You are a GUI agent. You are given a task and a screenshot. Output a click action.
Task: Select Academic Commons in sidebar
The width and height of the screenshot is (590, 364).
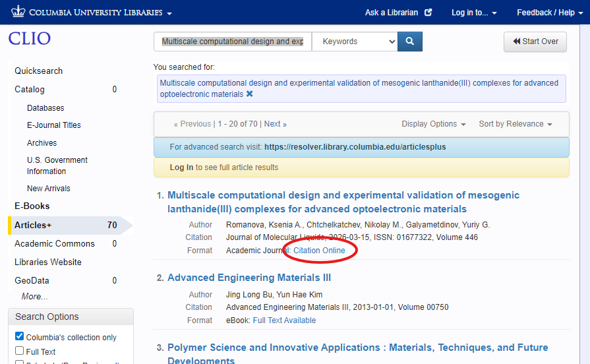point(55,243)
